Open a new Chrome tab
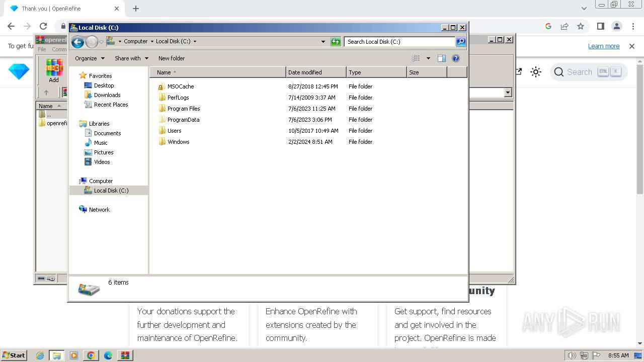Viewport: 644px width, 362px height. pyautogui.click(x=136, y=9)
